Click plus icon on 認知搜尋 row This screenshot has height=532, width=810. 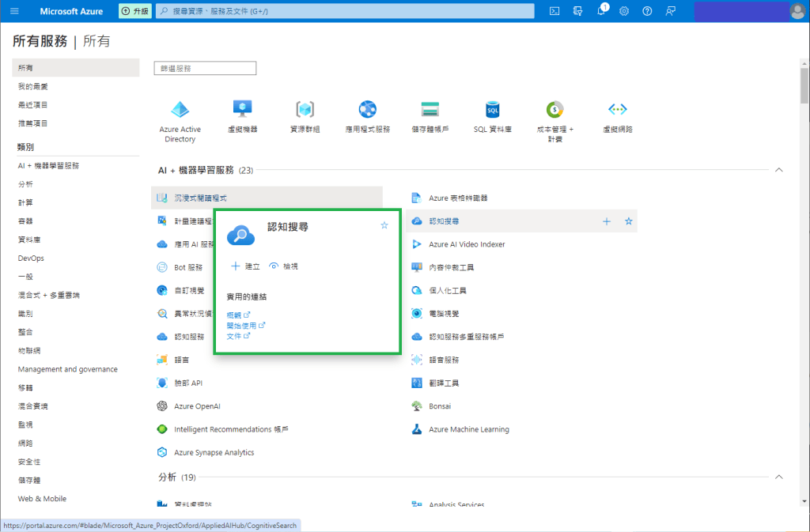(607, 221)
